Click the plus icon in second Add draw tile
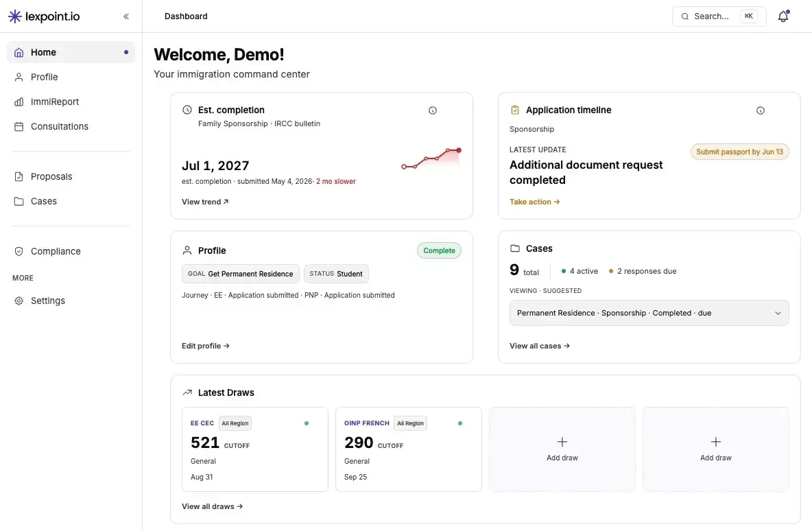This screenshot has height=531, width=812. pyautogui.click(x=716, y=442)
